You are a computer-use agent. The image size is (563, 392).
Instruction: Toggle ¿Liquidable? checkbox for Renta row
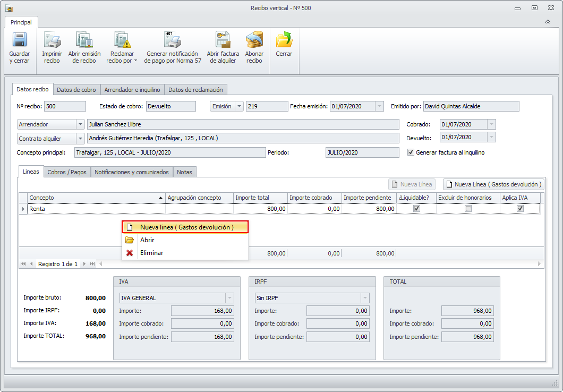(x=416, y=209)
